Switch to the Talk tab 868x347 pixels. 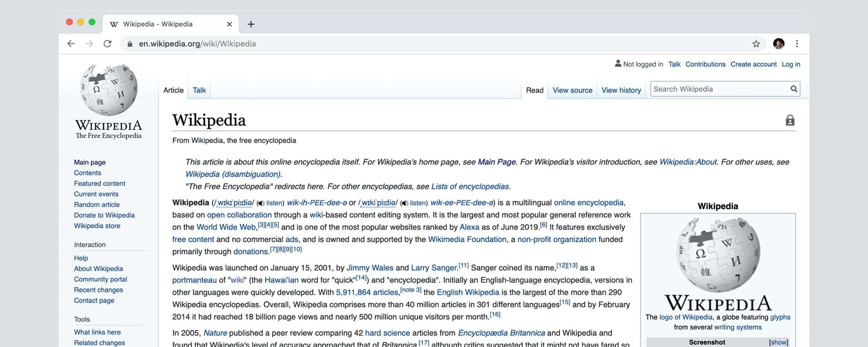(x=199, y=90)
